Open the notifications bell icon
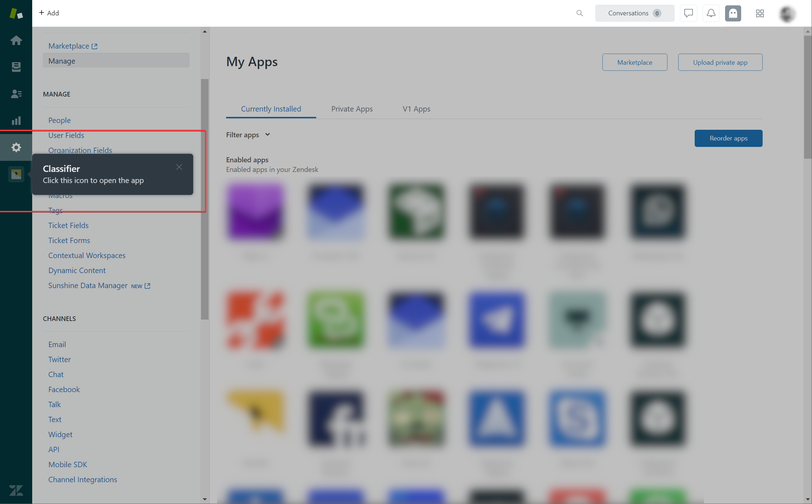This screenshot has height=504, width=812. tap(711, 13)
